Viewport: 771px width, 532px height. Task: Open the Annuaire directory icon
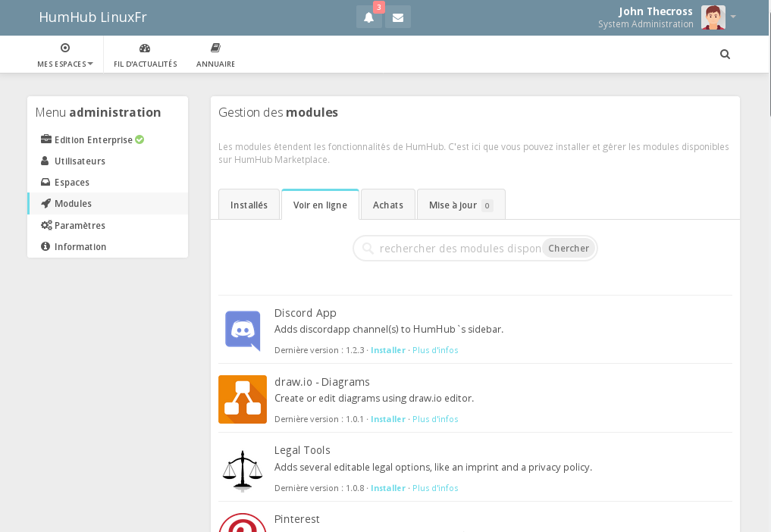(215, 49)
